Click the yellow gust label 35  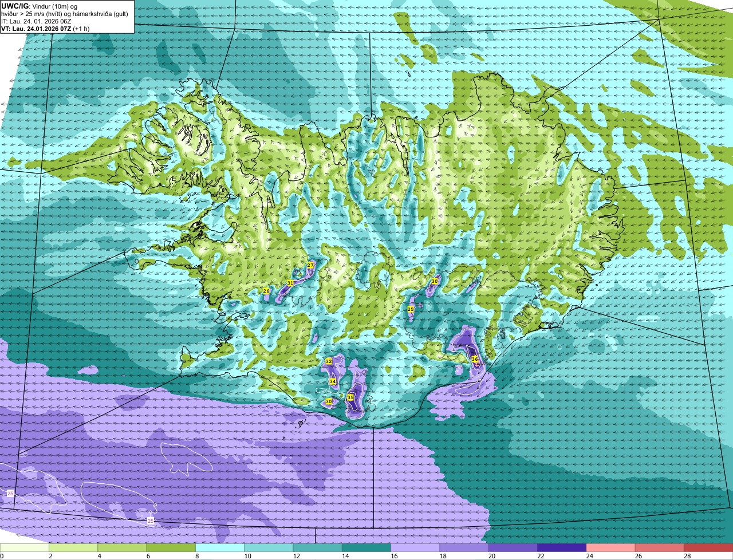[x=350, y=397]
